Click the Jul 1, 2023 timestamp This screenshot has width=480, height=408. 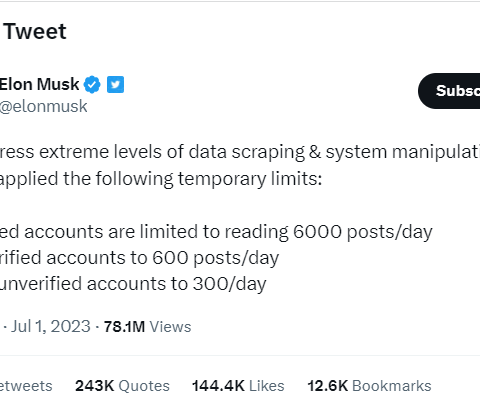51,326
